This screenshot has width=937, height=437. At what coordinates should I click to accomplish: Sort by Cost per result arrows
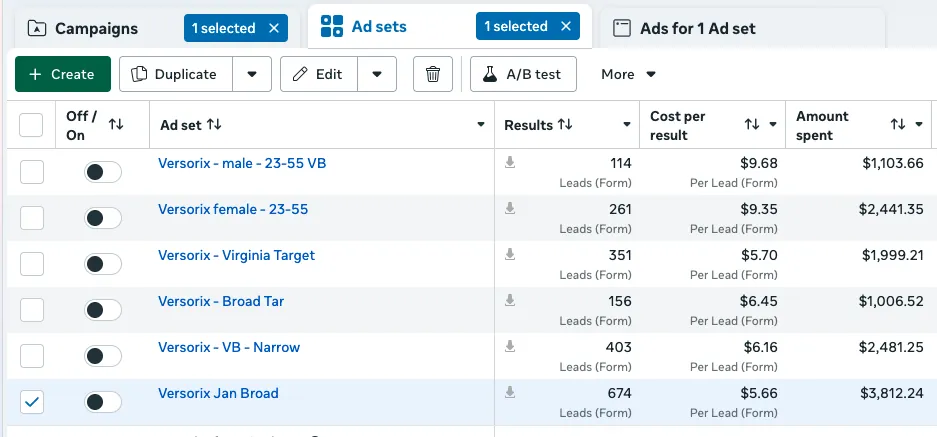tap(751, 124)
